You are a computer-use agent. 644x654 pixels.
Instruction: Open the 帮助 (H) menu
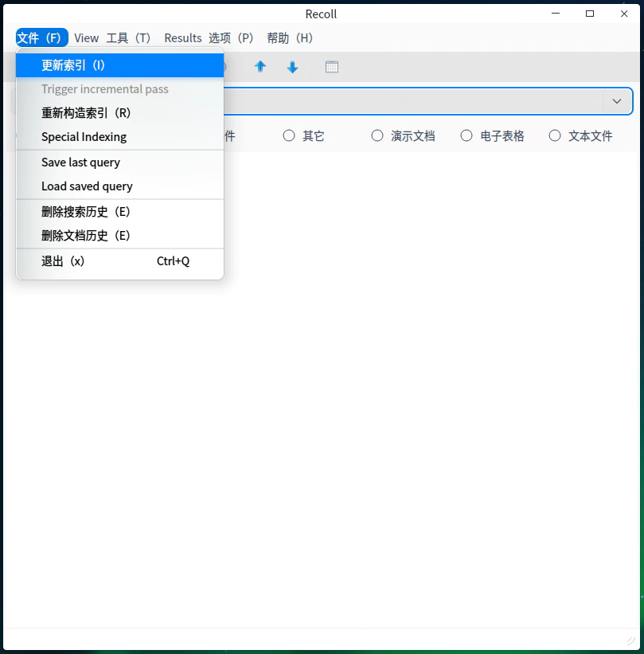coord(290,38)
